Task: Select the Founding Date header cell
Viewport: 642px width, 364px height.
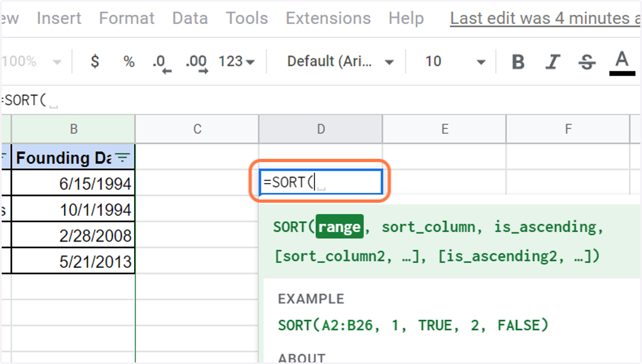Action: [x=73, y=158]
